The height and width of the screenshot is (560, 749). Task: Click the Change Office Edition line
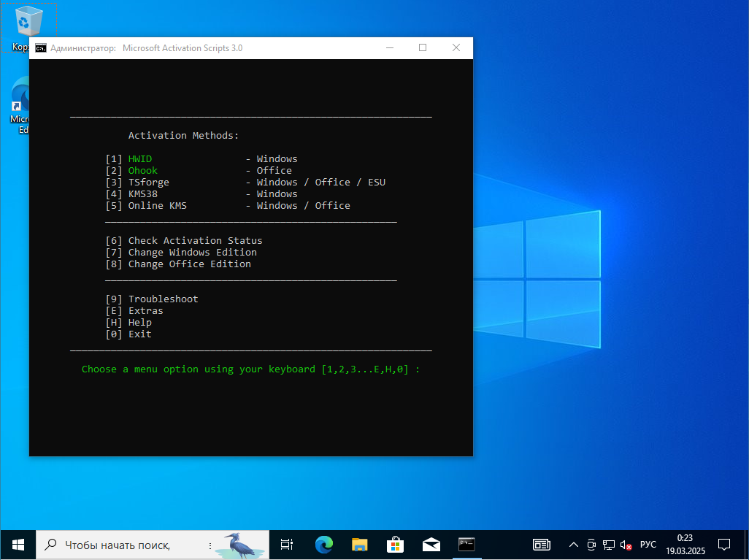(178, 264)
